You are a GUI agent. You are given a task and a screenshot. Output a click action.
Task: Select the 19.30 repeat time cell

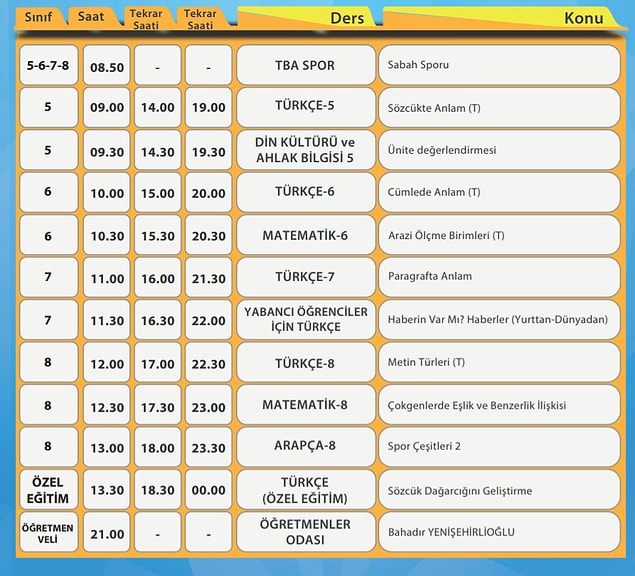pyautogui.click(x=209, y=150)
